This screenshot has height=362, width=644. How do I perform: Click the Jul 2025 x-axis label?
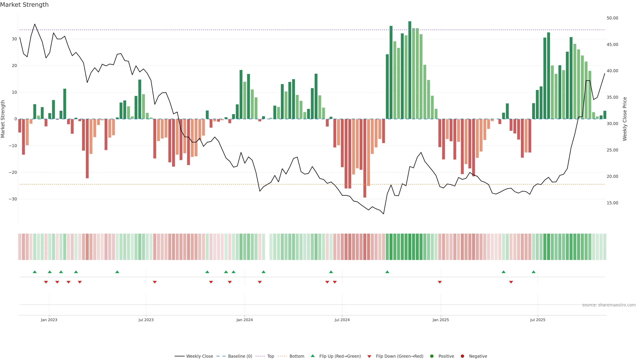click(x=538, y=320)
